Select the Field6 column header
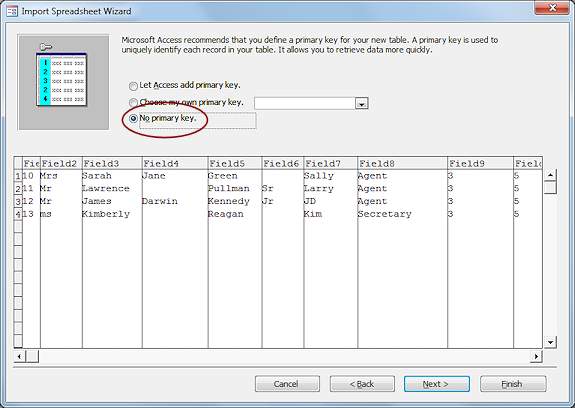This screenshot has height=408, width=575. [x=283, y=163]
